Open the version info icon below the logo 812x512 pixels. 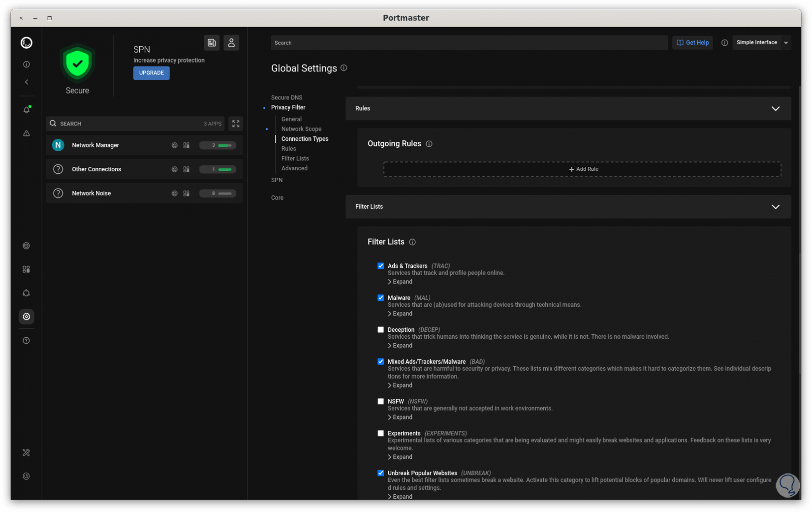pyautogui.click(x=27, y=64)
